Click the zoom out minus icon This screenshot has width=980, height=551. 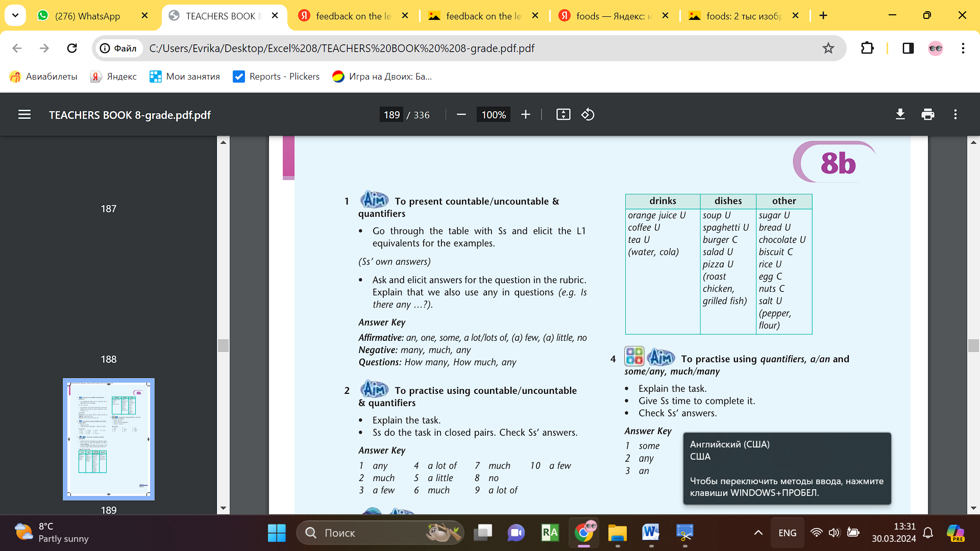461,115
